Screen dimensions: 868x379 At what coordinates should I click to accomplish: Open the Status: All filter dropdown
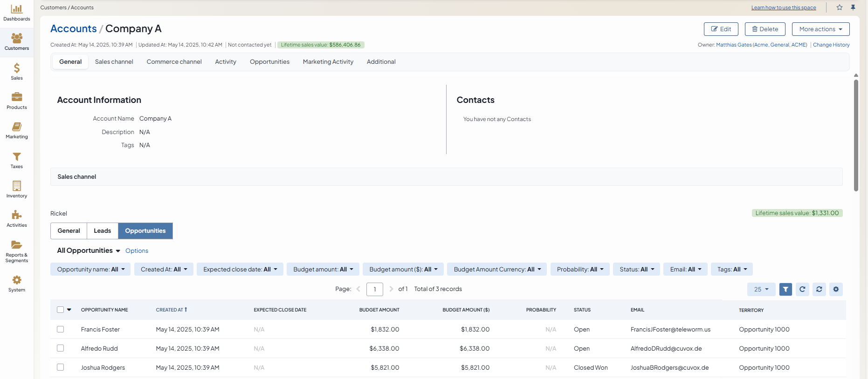click(636, 269)
